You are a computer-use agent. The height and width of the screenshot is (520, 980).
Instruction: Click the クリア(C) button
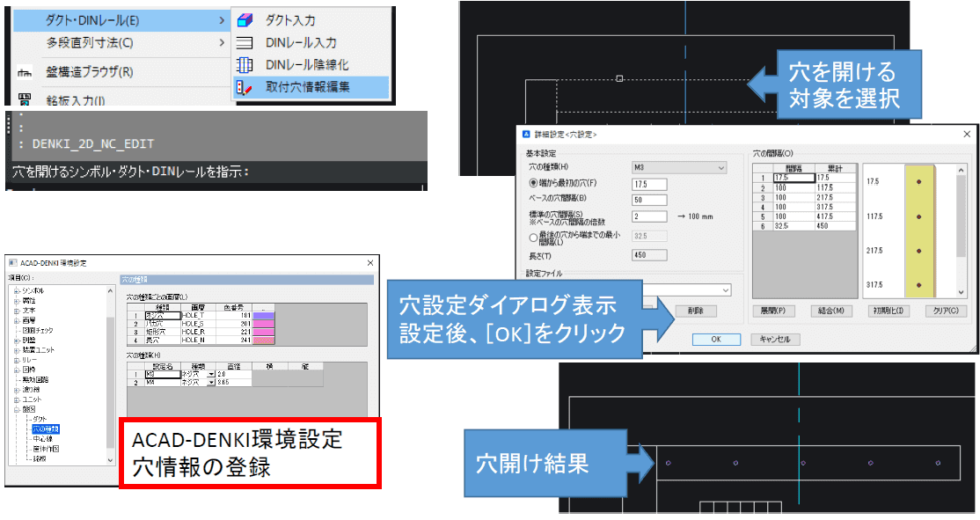(x=946, y=311)
